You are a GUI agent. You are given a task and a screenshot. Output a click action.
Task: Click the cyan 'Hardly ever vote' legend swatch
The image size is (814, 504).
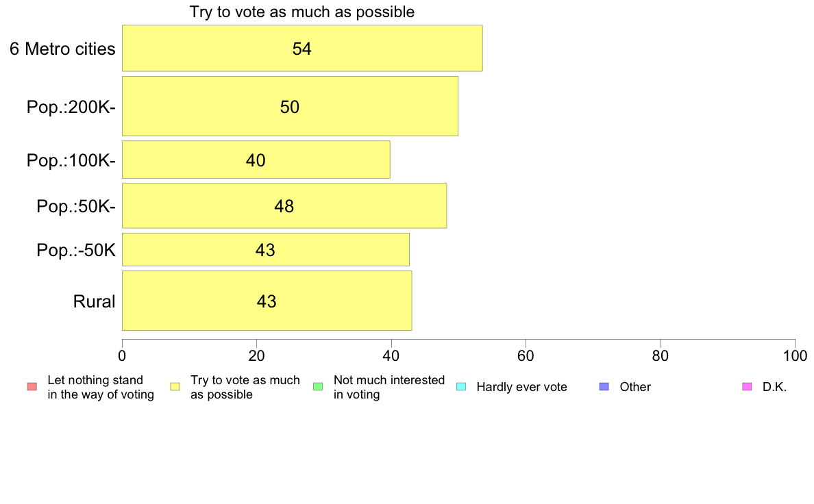point(461,387)
